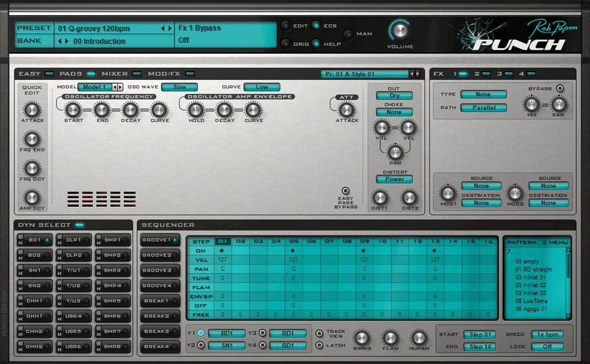590x364 pixels.
Task: Toggle Easy Page Bypass
Action: 345,191
